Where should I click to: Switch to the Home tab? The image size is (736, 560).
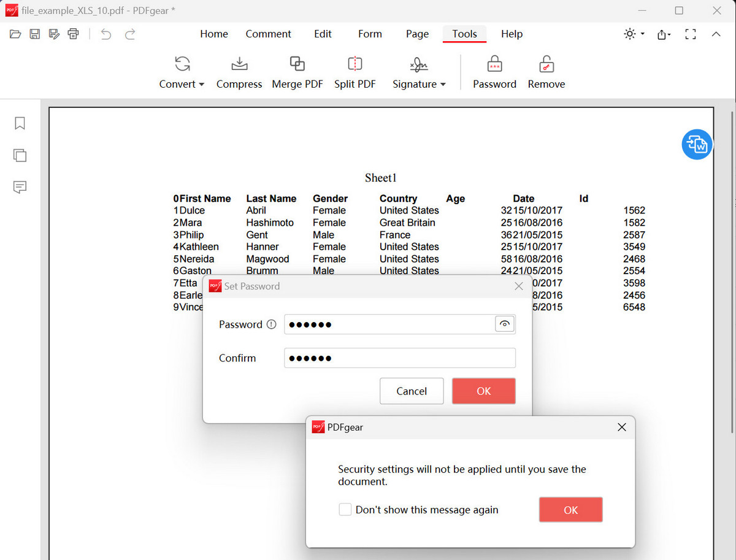point(213,34)
